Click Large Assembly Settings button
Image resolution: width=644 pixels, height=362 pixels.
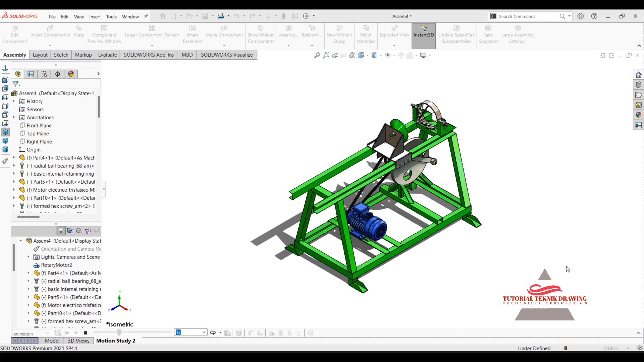(x=517, y=35)
